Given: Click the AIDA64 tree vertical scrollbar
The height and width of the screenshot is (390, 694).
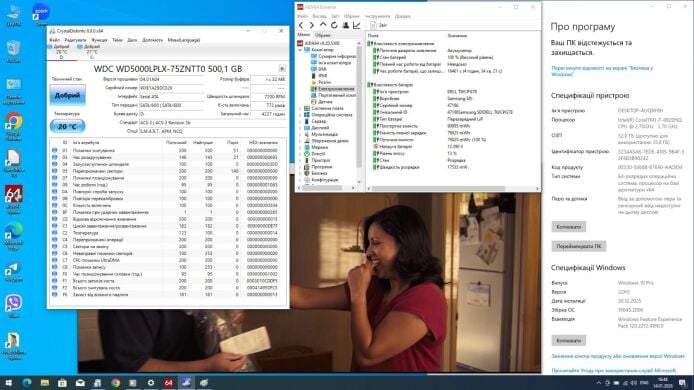Looking at the screenshot, I should tap(359, 106).
